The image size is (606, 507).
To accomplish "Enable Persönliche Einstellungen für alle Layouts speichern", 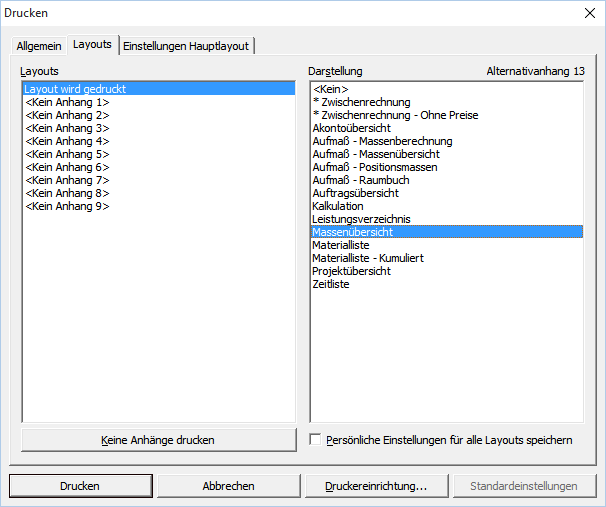I will click(315, 440).
